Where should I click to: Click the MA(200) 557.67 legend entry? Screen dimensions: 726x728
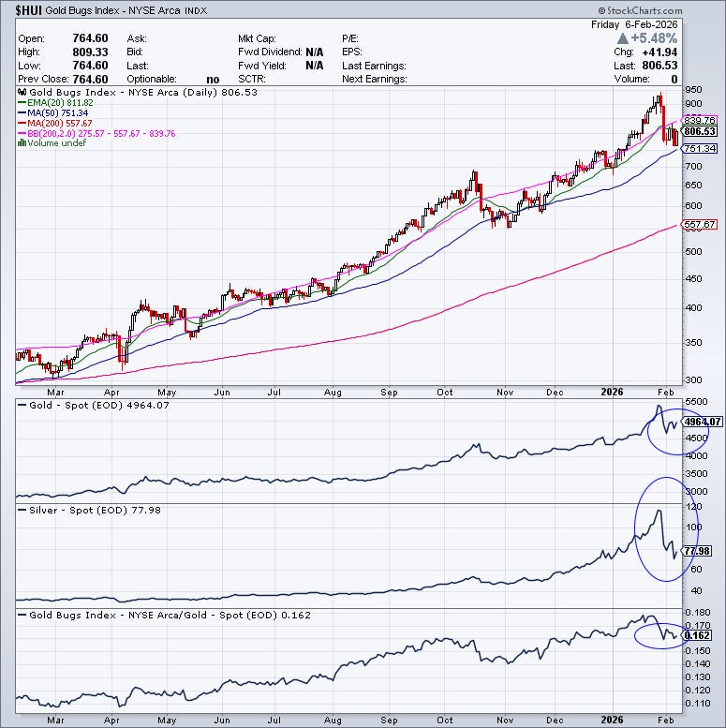[x=59, y=123]
